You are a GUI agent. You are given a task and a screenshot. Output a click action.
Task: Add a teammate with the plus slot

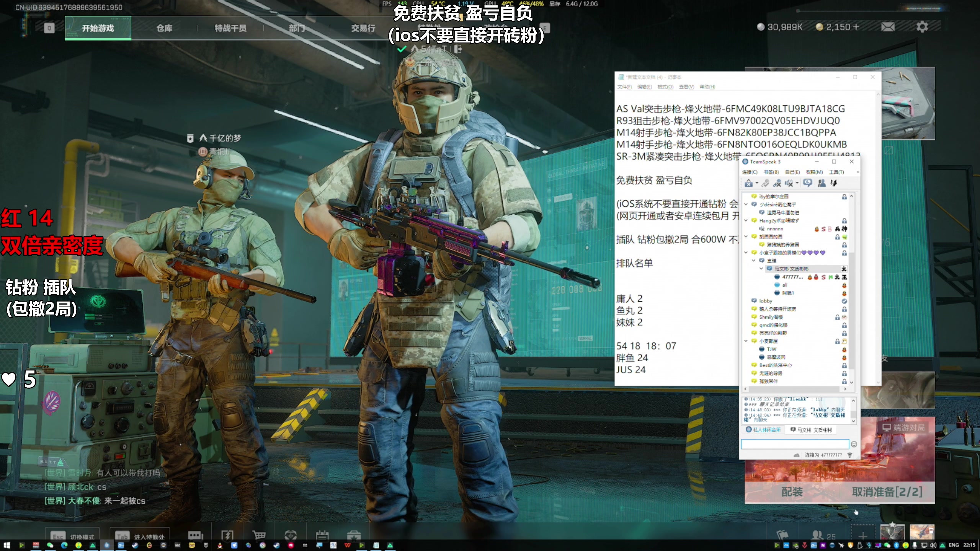[862, 535]
